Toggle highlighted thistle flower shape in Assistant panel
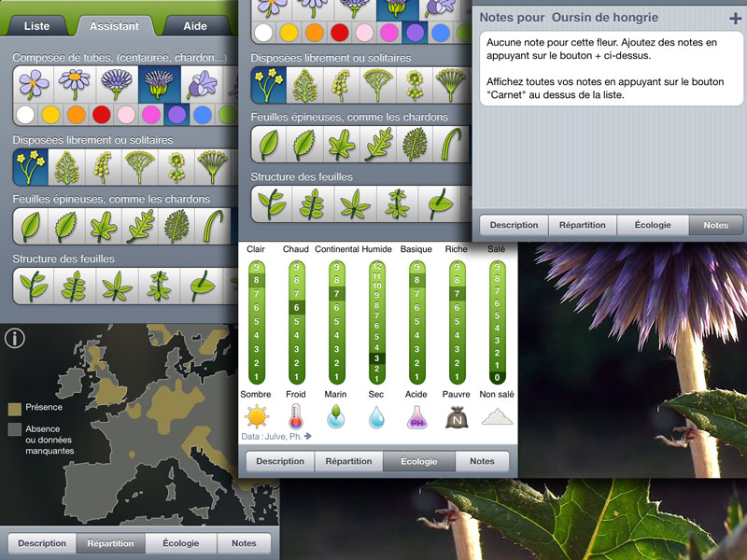Screen dimensions: 747x560 pos(159,84)
